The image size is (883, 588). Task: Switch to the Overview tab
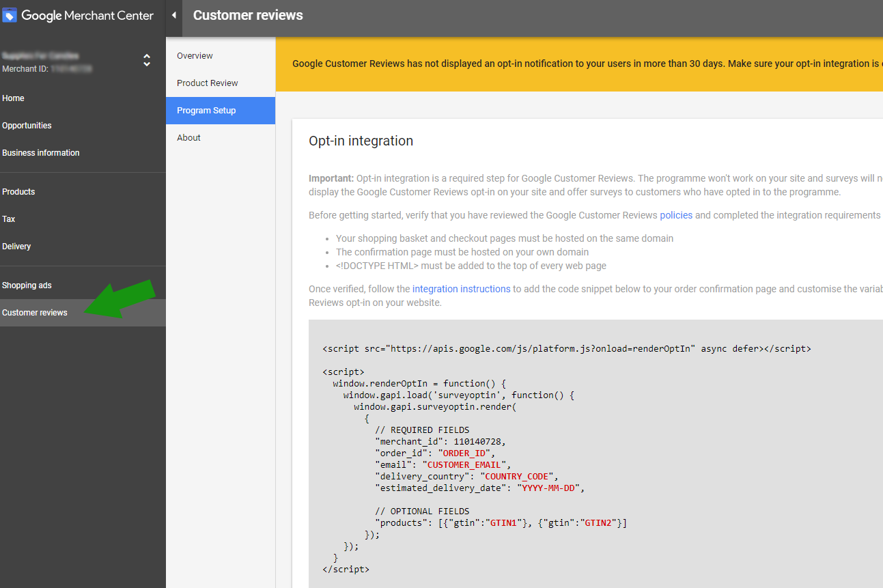click(221, 56)
